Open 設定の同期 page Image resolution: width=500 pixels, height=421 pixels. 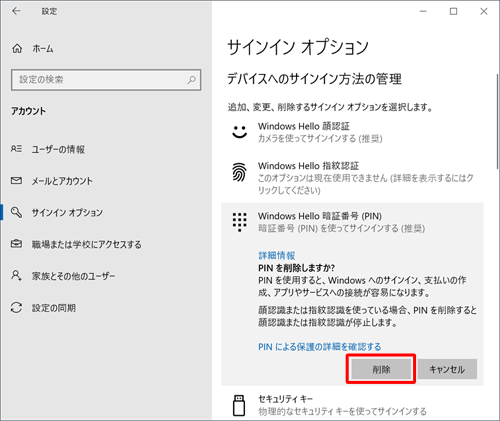54,308
